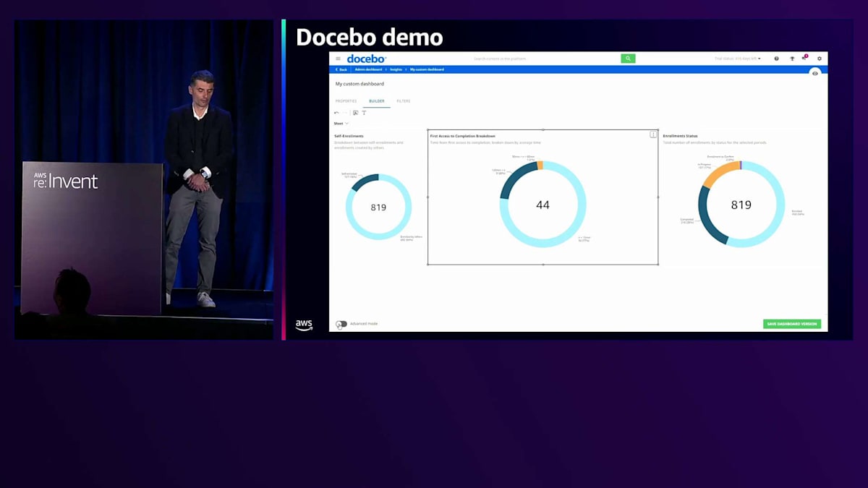Screen dimensions: 868x488
Task: Click the Back breadcrumb link
Action: tap(341, 69)
